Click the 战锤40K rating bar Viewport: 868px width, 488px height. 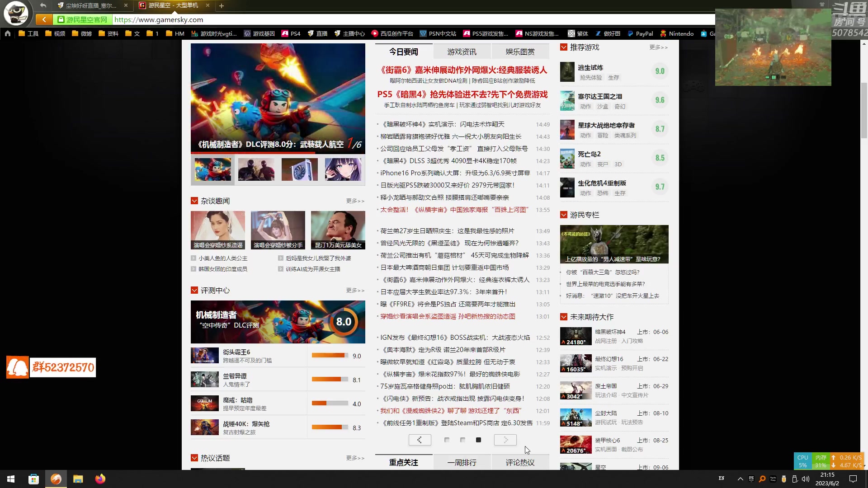click(330, 427)
